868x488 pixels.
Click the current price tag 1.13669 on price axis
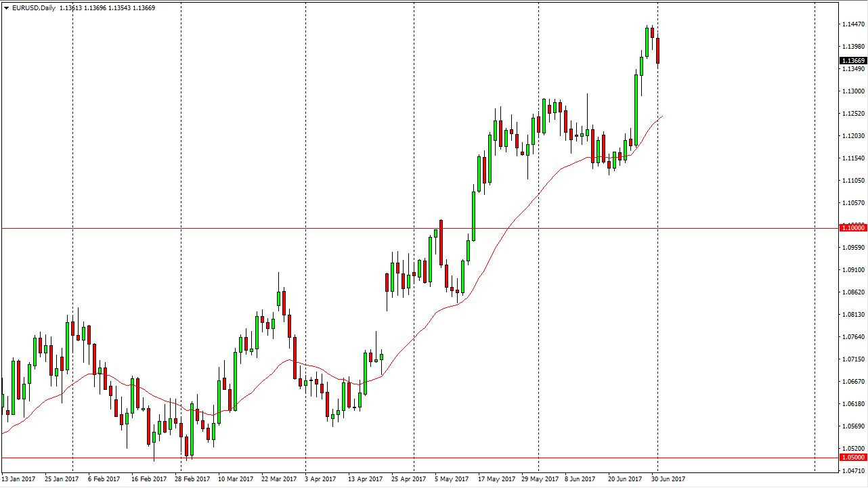(x=853, y=60)
